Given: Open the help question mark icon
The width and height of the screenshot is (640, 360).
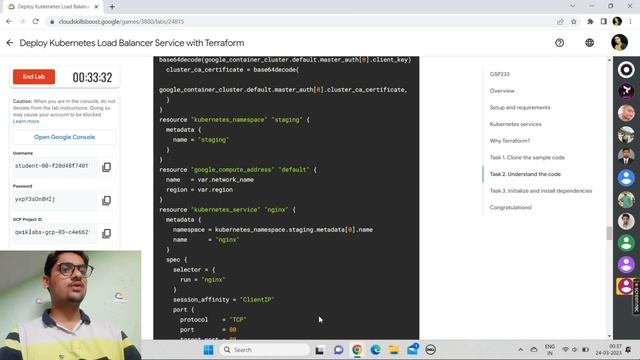Looking at the screenshot, I should (560, 43).
